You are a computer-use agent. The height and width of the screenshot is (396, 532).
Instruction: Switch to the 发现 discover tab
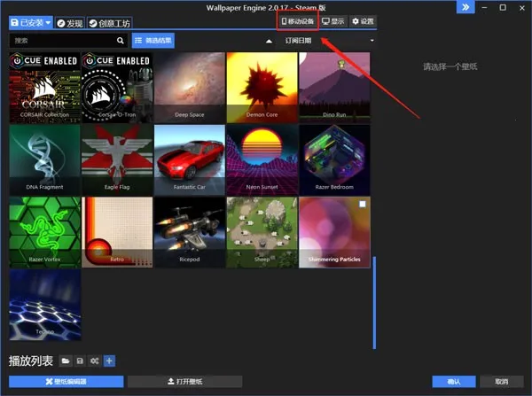click(69, 21)
